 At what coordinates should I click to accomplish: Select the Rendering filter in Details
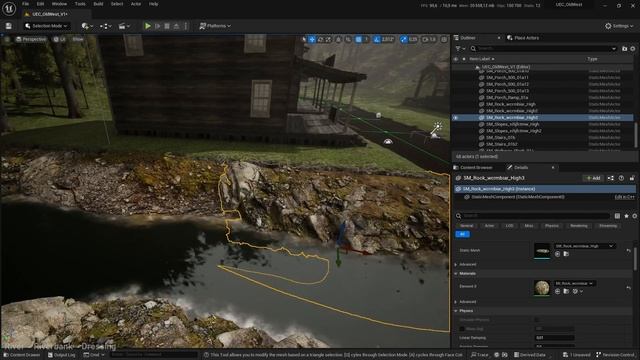tap(579, 226)
